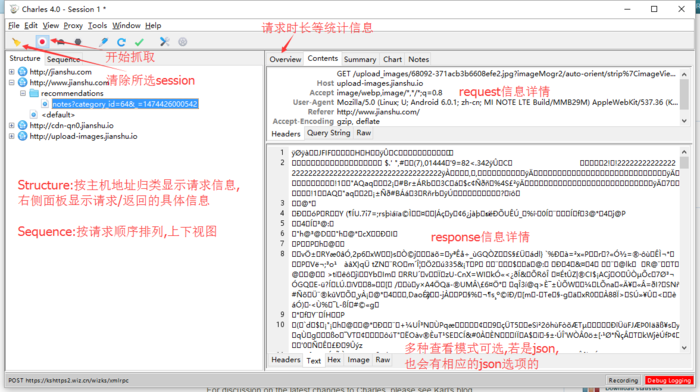This screenshot has height=392, width=700.
Task: Click the green validate checkmark icon
Action: click(139, 42)
